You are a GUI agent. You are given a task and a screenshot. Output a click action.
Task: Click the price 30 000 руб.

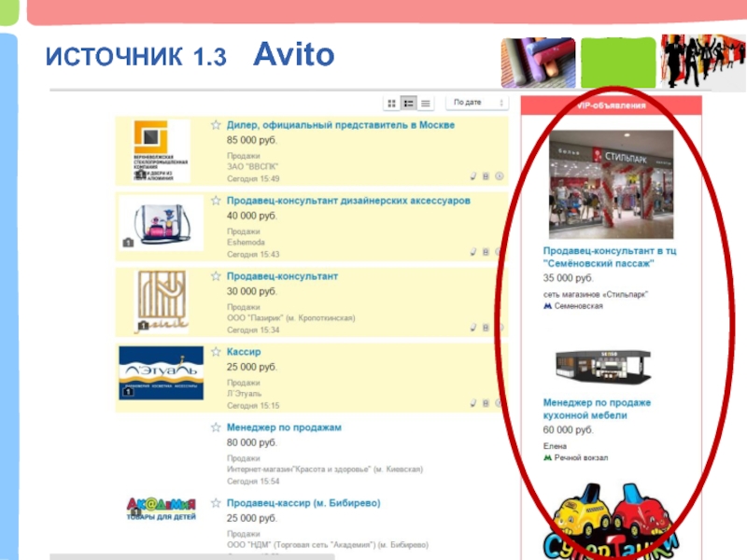pos(251,291)
